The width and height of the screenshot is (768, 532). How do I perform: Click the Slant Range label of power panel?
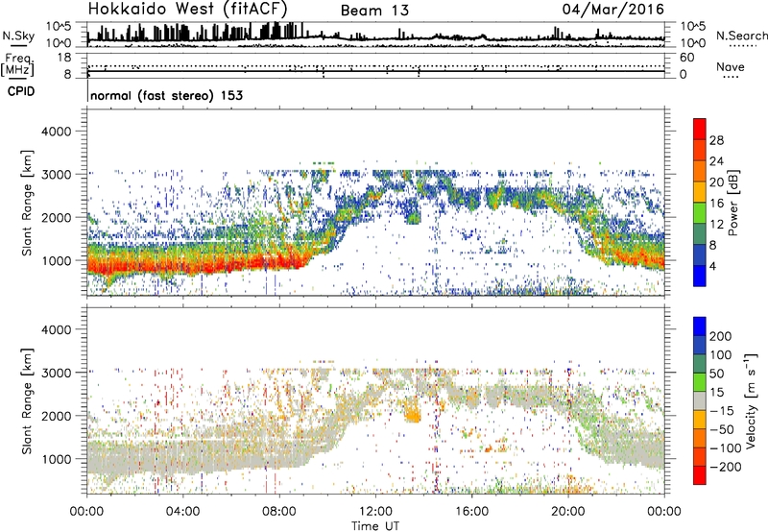[x=27, y=203]
